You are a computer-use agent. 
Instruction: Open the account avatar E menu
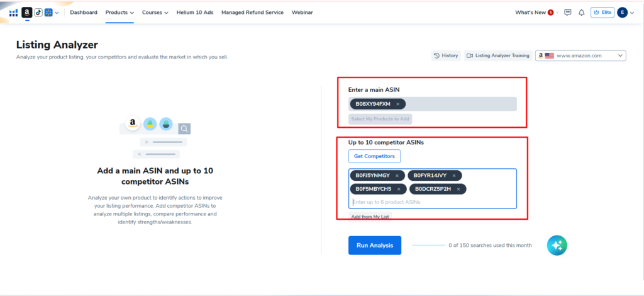pos(622,13)
